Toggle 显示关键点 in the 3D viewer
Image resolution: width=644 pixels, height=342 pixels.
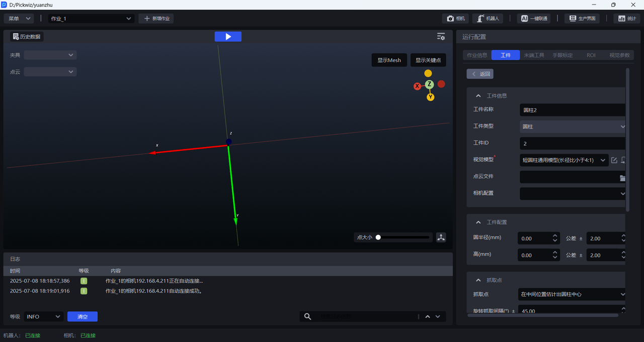(428, 60)
